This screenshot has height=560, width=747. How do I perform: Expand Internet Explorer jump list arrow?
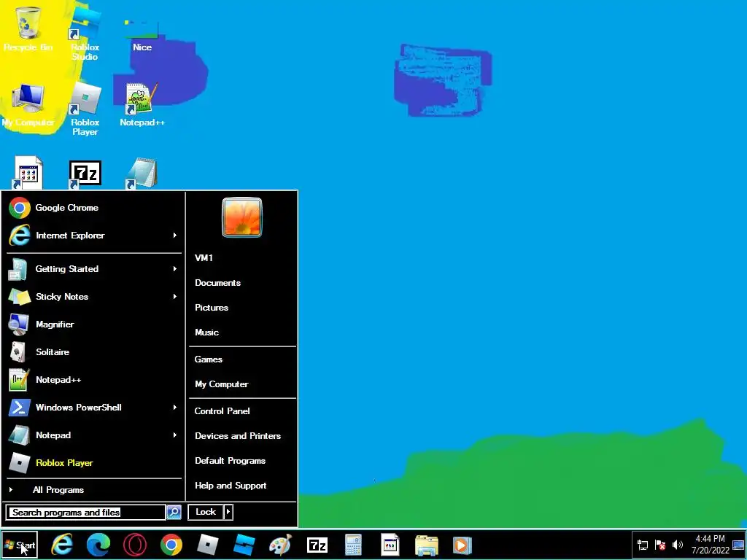175,236
